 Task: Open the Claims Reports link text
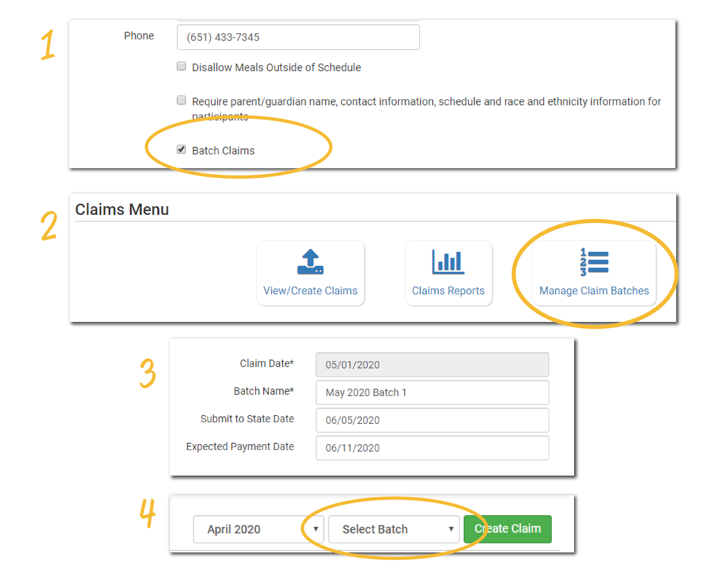[x=448, y=291]
